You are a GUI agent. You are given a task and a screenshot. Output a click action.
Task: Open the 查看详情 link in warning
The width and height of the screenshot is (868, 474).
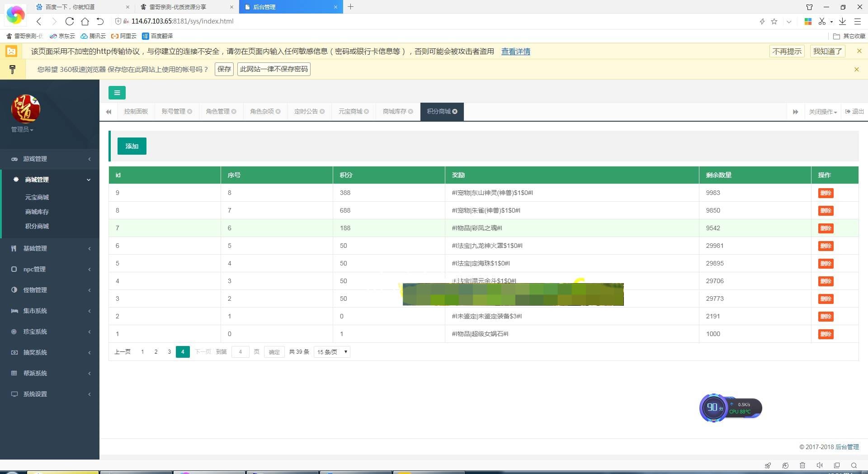tap(515, 52)
